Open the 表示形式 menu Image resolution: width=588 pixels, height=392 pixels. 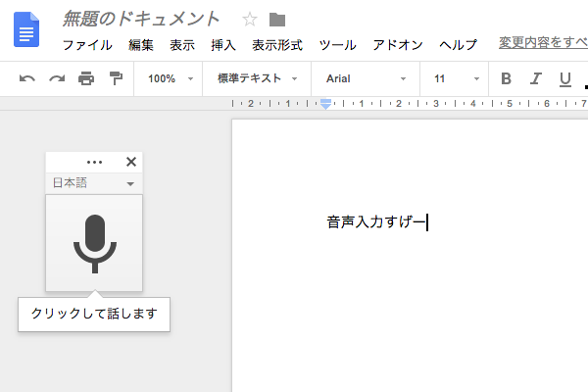pos(277,45)
